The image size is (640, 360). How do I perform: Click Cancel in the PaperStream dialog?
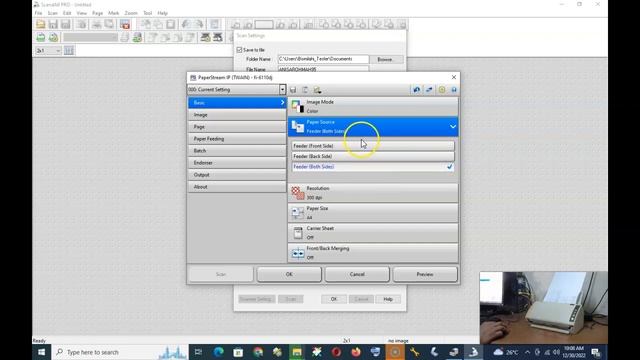357,274
